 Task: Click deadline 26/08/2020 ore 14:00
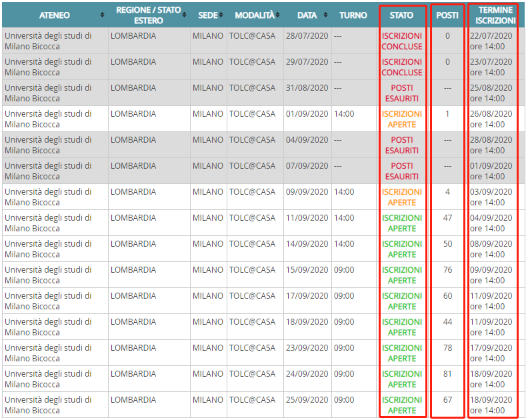coord(491,119)
